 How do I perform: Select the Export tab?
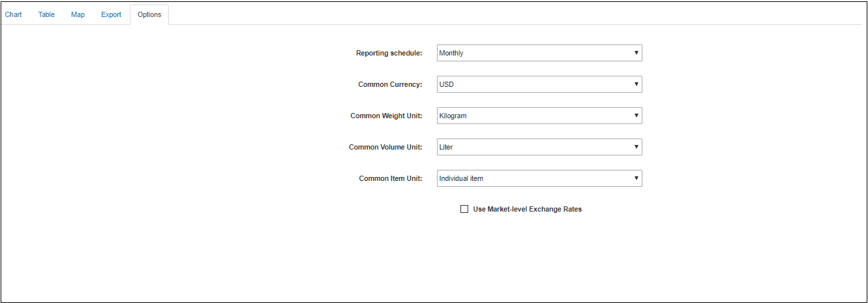[x=111, y=14]
